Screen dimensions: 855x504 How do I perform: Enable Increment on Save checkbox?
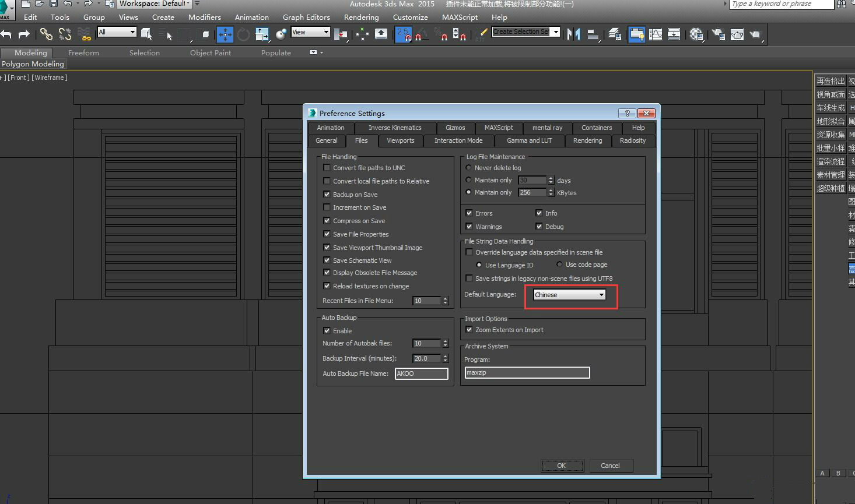coord(327,207)
